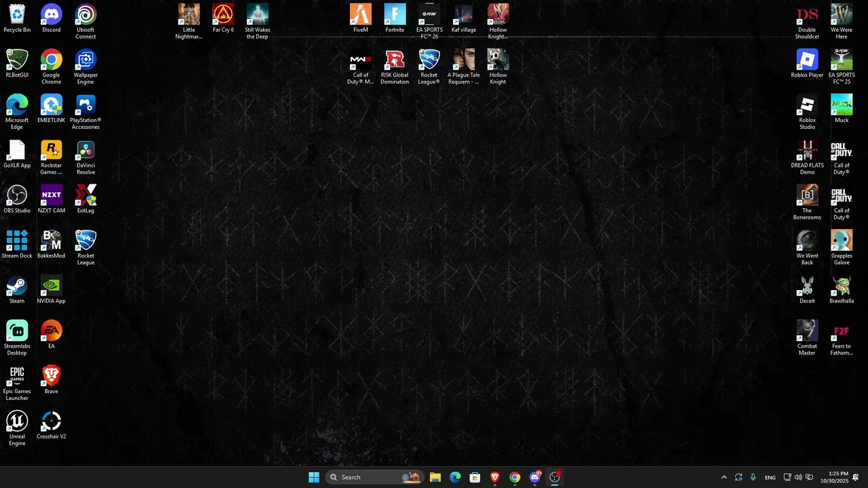The width and height of the screenshot is (868, 488).
Task: Select the GoXLR App file icon
Action: coord(17,155)
